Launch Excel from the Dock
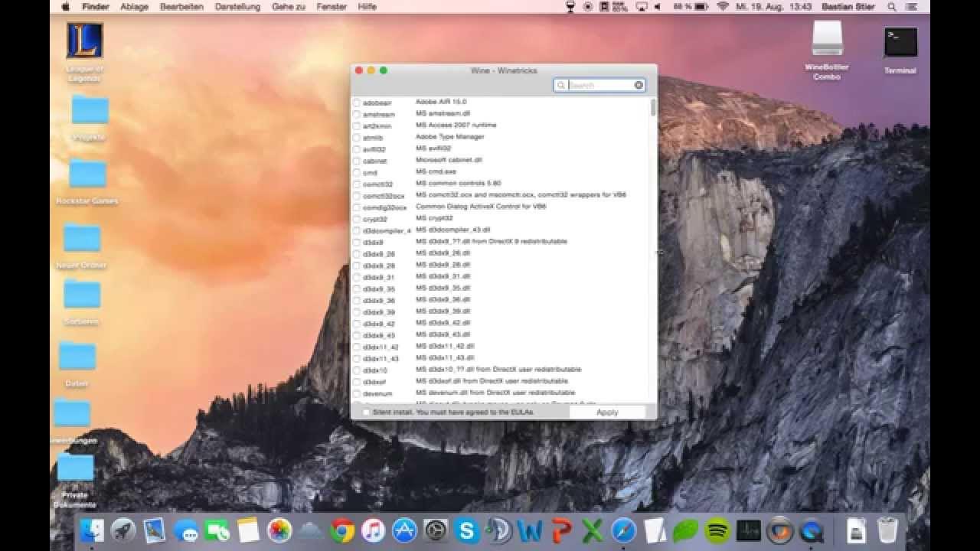The image size is (980, 551). 592,530
